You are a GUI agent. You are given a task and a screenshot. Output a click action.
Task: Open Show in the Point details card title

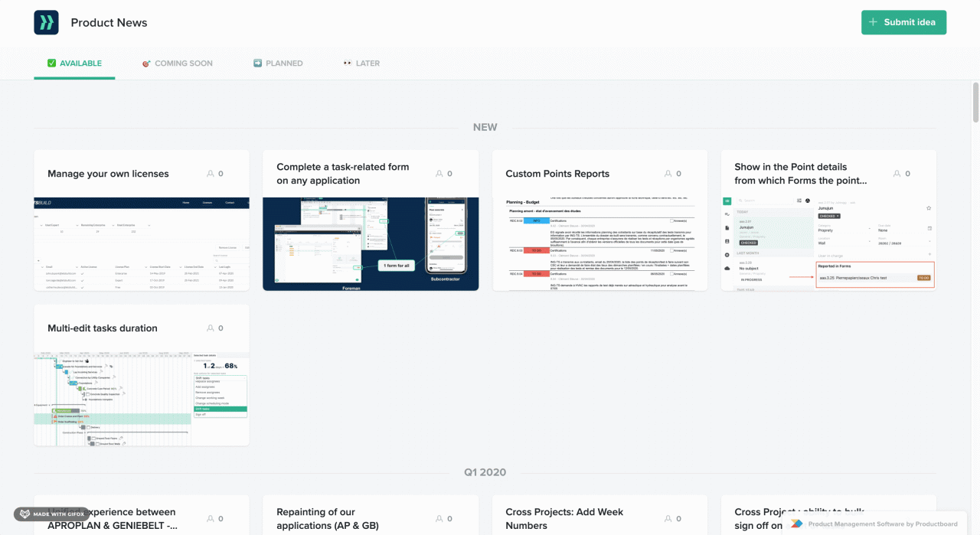tap(800, 174)
